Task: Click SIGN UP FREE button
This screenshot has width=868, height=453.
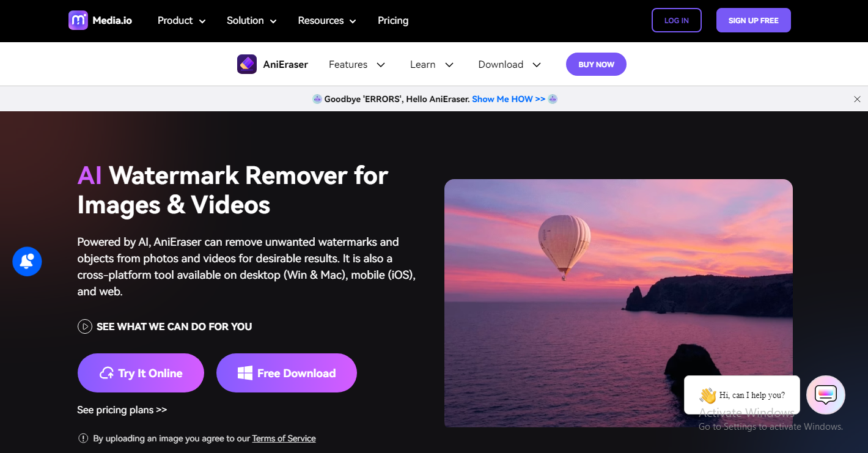Action: [754, 20]
